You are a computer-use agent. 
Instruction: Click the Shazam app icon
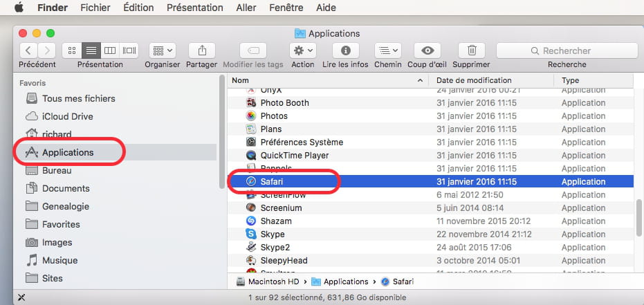tap(251, 221)
